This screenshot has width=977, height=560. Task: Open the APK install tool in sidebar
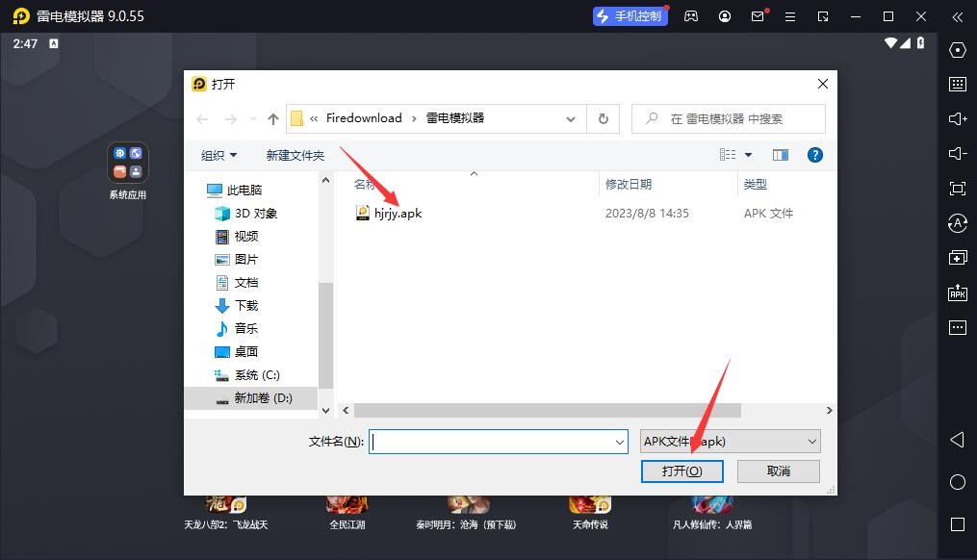[957, 293]
